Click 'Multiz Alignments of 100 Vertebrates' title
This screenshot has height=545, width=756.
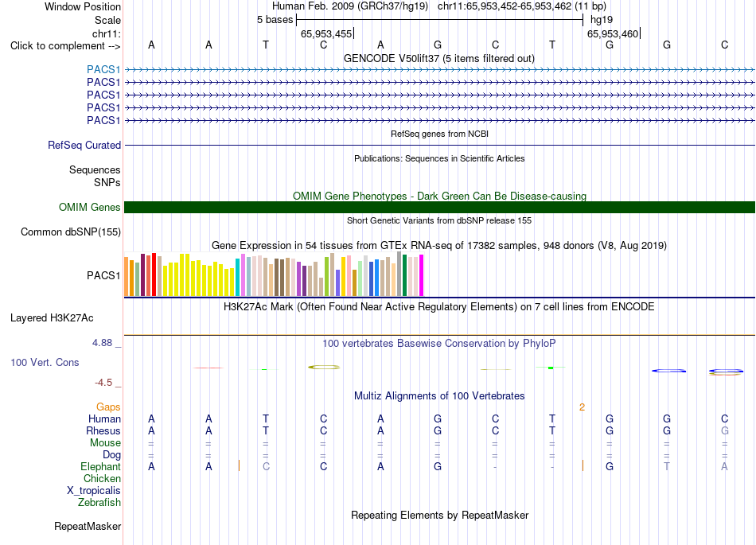coord(439,395)
